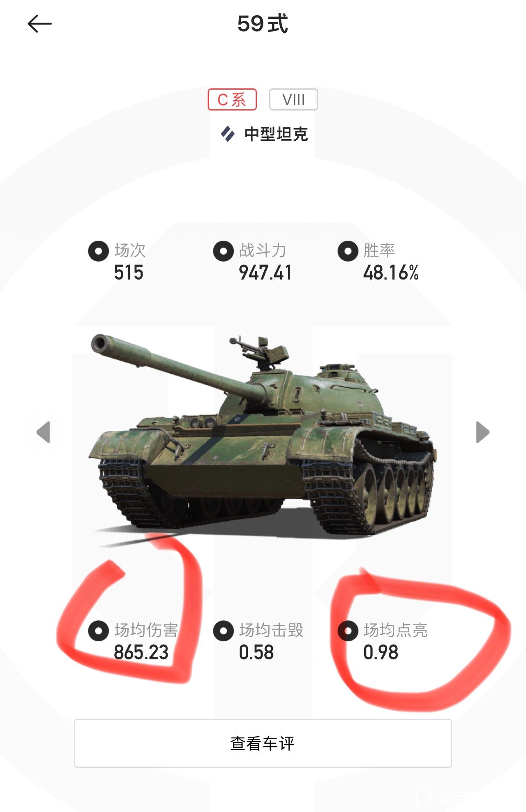Click the bullet icon beside 场均伤害
Viewport: 526px width, 812px height.
click(98, 631)
